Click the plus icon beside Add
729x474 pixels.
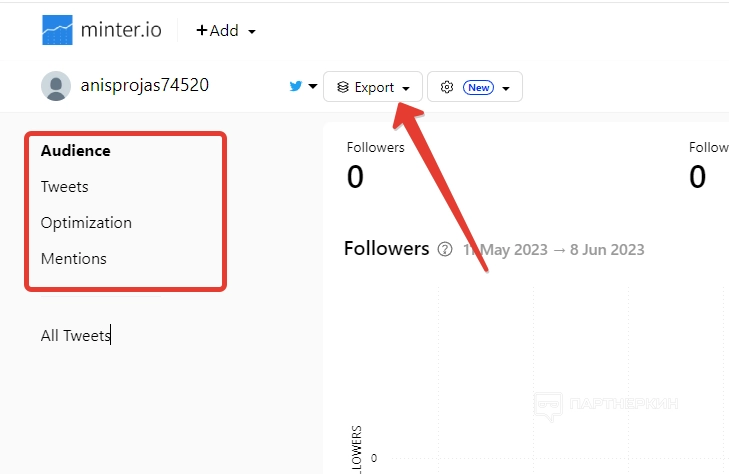[x=202, y=30]
